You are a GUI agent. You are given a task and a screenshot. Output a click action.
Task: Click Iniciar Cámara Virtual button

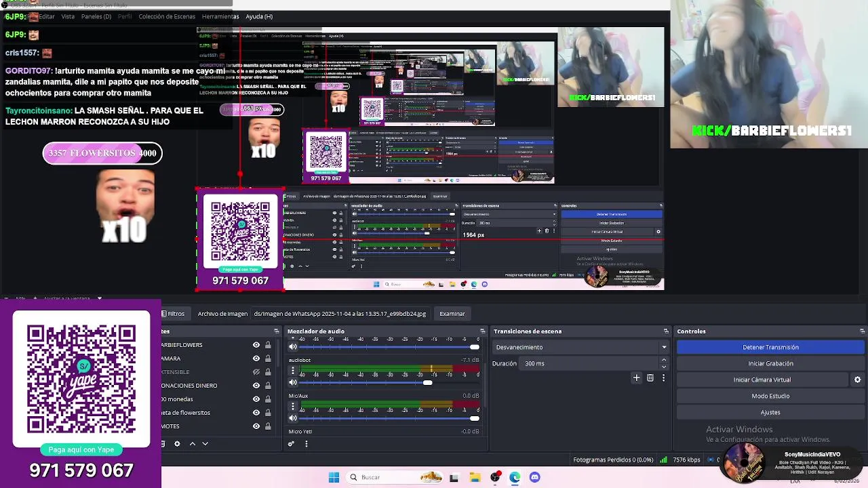point(762,380)
